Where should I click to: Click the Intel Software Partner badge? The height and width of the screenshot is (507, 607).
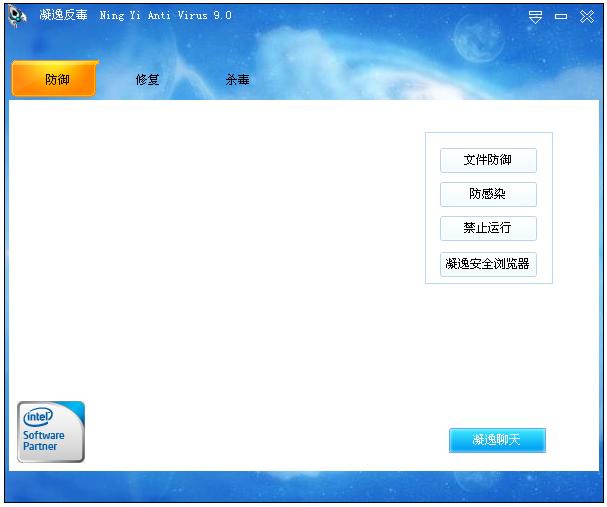(x=51, y=432)
